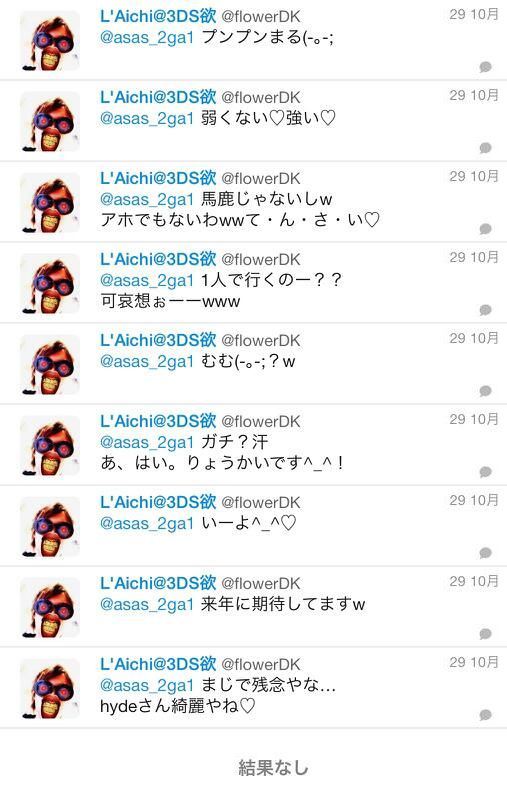Open conversation icon on いーよ tweet

pyautogui.click(x=486, y=553)
